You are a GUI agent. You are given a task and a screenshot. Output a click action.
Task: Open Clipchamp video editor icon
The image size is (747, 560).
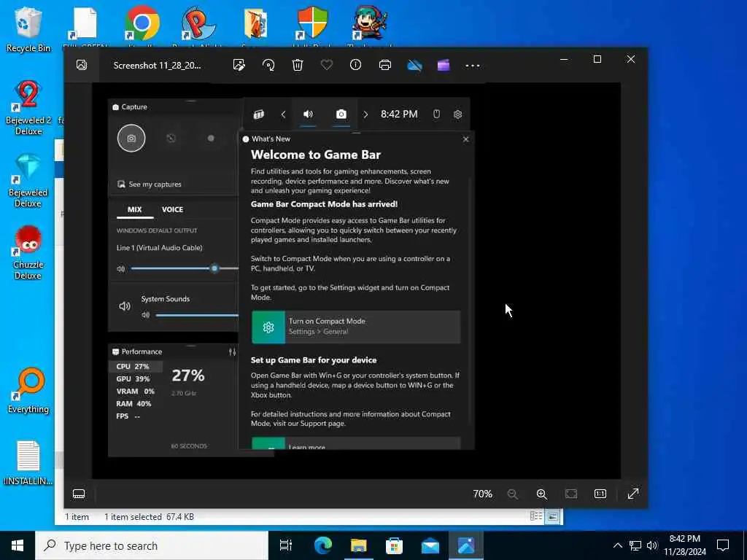(444, 65)
